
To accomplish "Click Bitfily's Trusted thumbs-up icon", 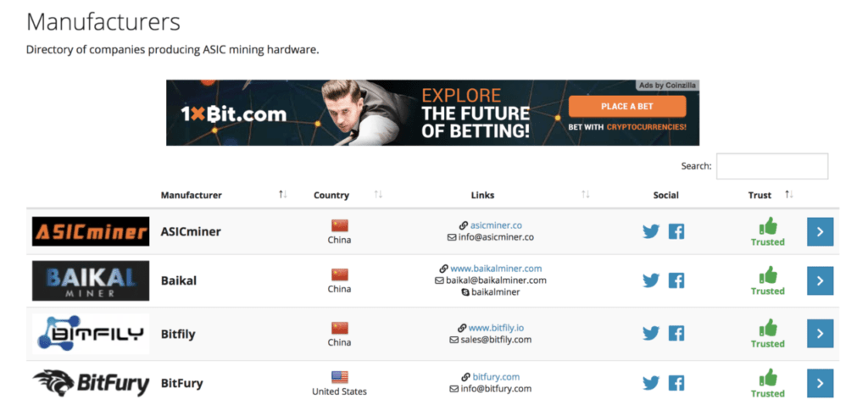I will coord(768,328).
